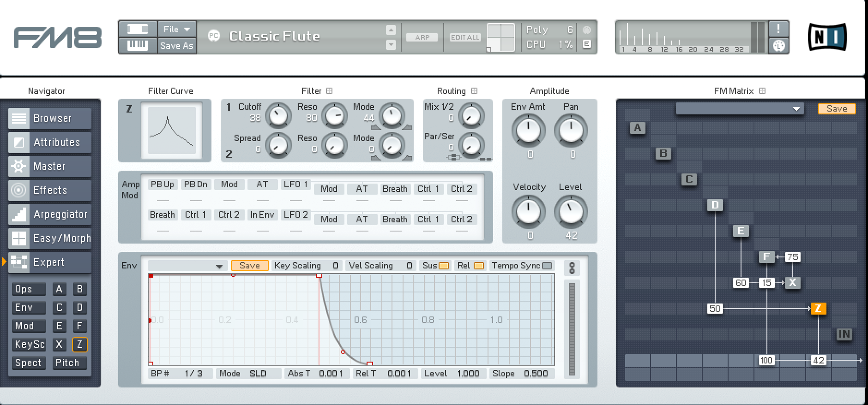Enable envelope Tempo Sync

tap(547, 266)
